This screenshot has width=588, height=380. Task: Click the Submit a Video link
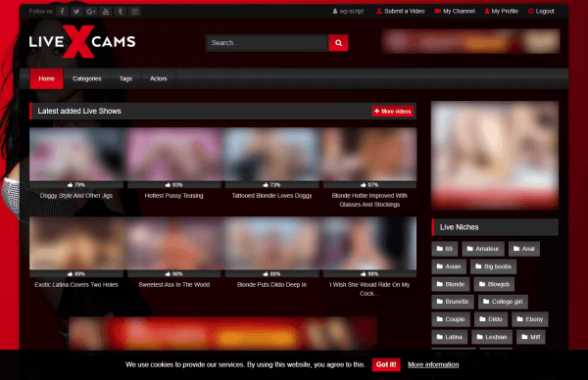(x=400, y=11)
